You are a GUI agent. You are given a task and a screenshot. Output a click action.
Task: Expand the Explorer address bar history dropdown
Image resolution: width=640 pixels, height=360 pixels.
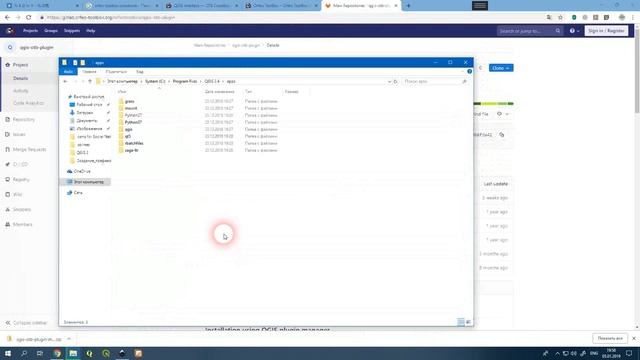tap(389, 82)
